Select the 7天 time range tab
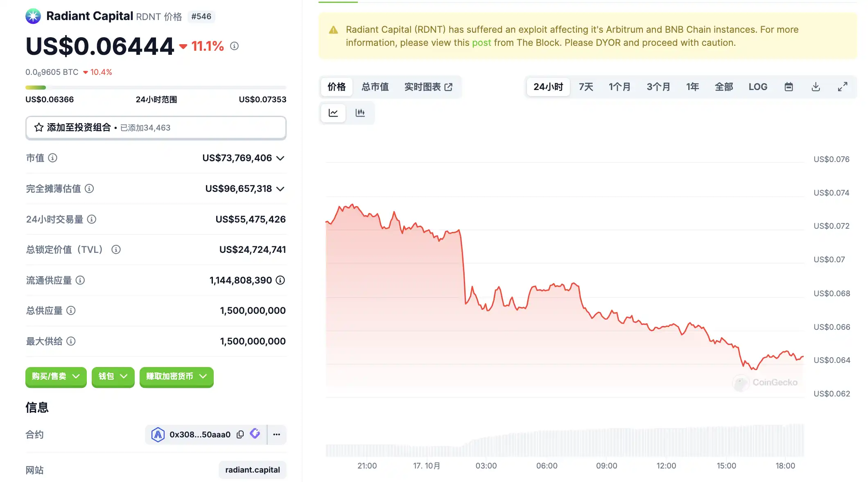This screenshot has height=482, width=868. point(585,87)
